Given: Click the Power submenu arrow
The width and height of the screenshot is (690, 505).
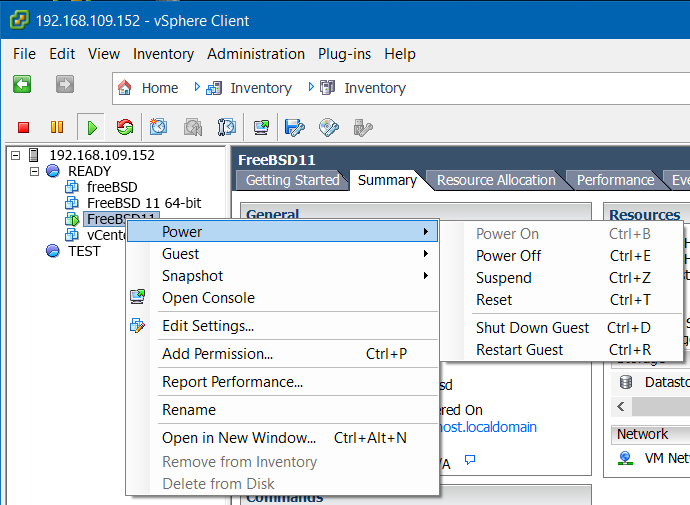Looking at the screenshot, I should [x=426, y=231].
